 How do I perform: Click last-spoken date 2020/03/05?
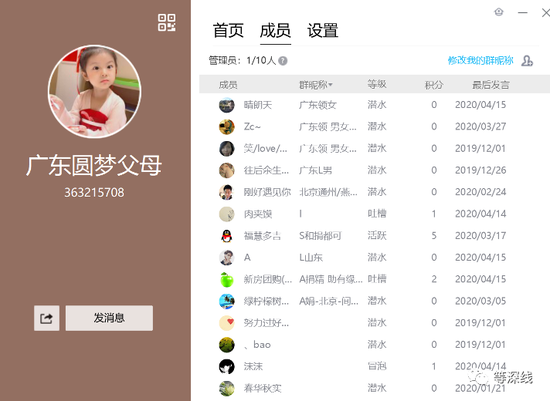pyautogui.click(x=481, y=301)
